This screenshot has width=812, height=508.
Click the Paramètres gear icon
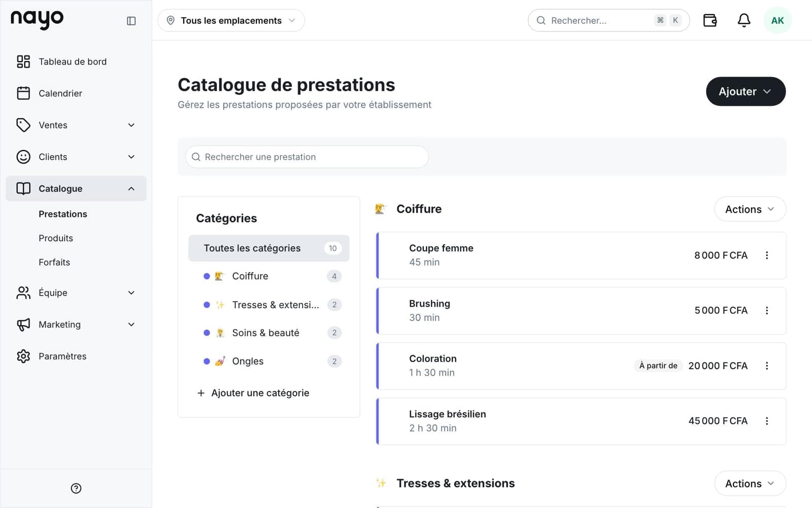(x=23, y=356)
